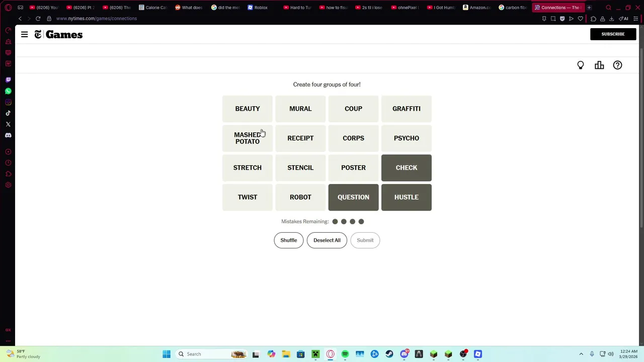The image size is (644, 362).
Task: Select the ROBOT tile
Action: point(300,197)
